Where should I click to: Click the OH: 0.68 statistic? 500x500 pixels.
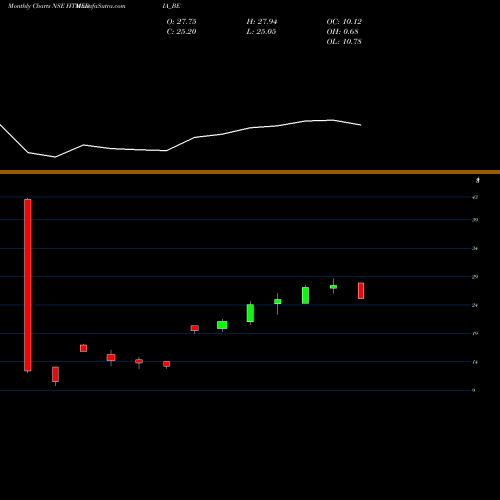click(342, 32)
